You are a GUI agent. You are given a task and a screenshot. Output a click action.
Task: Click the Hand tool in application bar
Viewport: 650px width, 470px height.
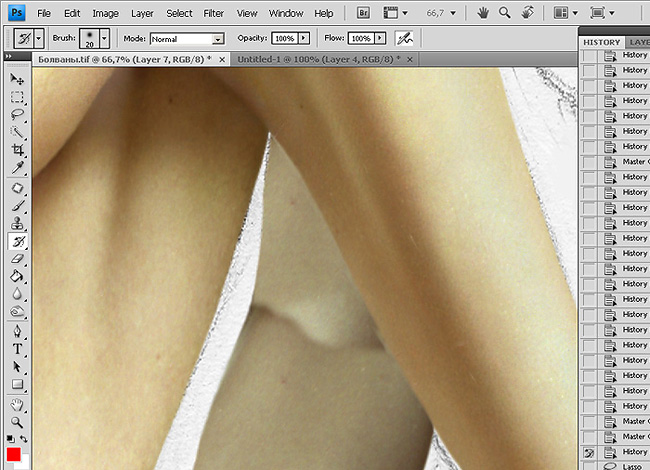[x=483, y=13]
